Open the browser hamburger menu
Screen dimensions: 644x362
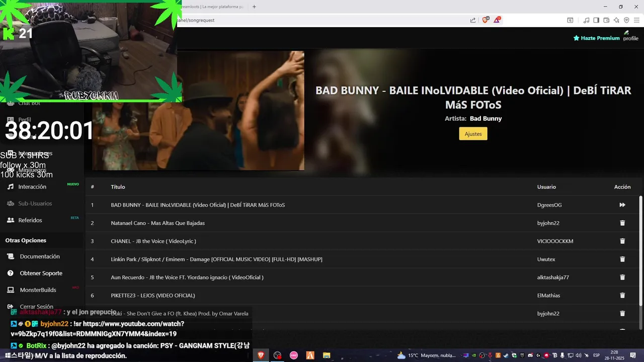point(636,20)
